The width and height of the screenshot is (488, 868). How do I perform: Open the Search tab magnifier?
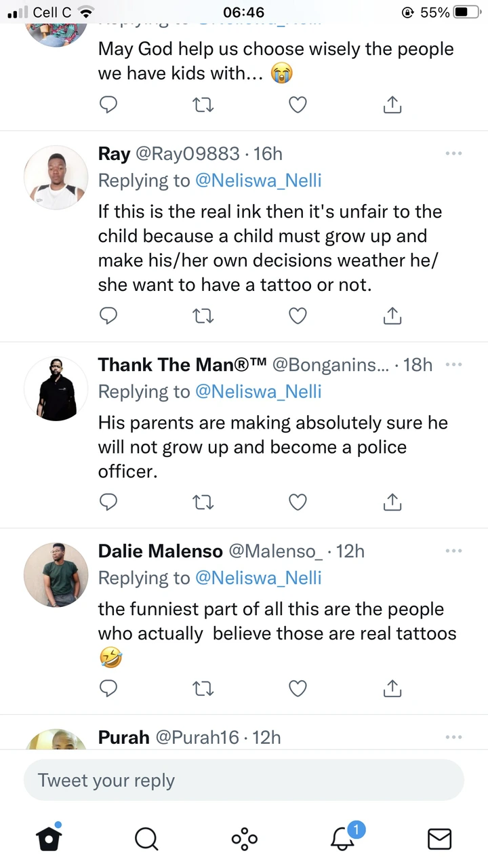(146, 840)
